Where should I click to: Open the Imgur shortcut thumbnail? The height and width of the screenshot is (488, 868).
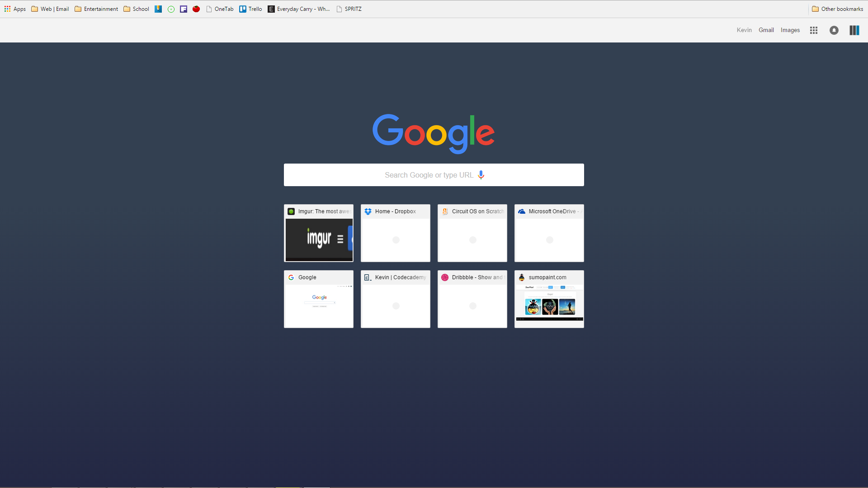tap(318, 233)
